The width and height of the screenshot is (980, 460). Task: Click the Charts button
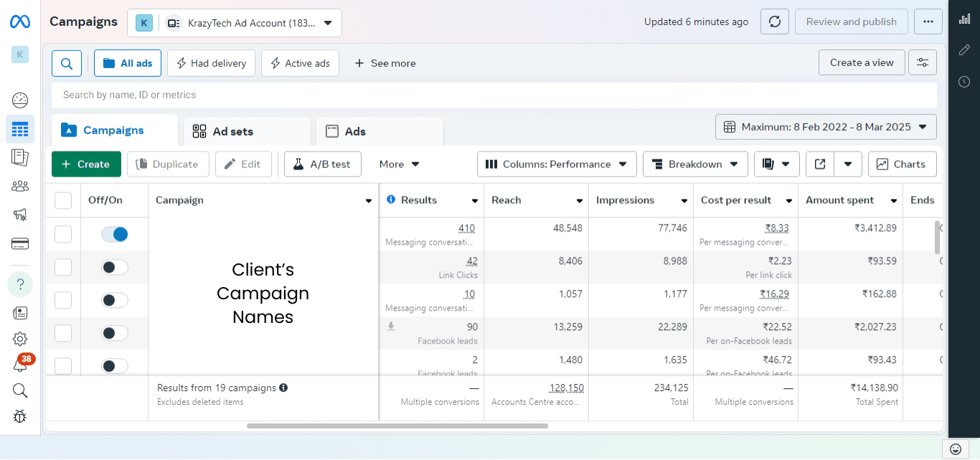pyautogui.click(x=902, y=164)
